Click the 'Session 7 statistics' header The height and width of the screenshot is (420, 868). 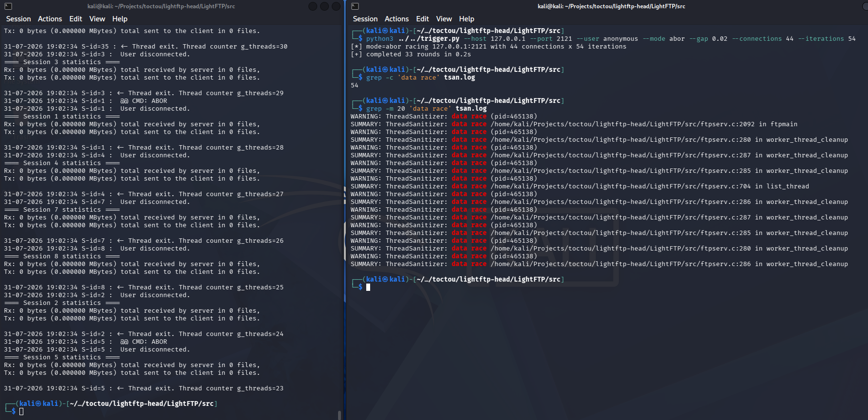click(62, 210)
